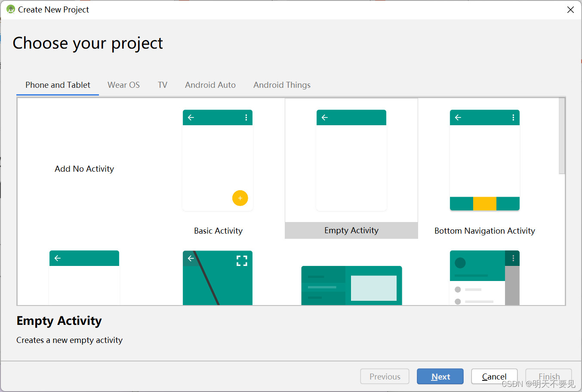Click the Basic Activity label

218,231
